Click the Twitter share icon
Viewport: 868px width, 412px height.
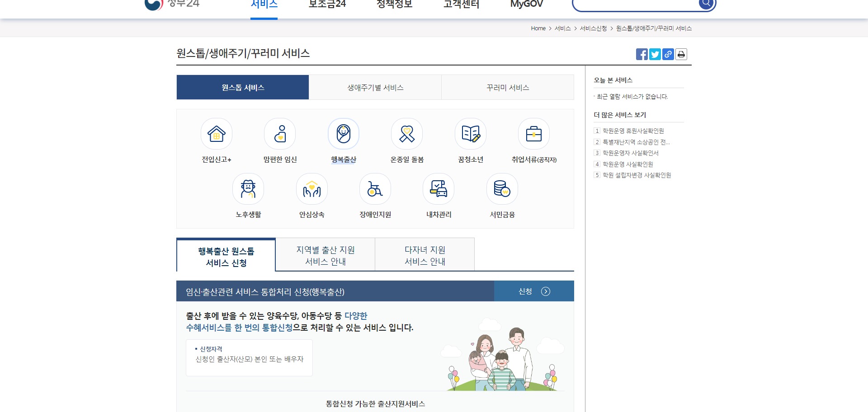click(655, 54)
